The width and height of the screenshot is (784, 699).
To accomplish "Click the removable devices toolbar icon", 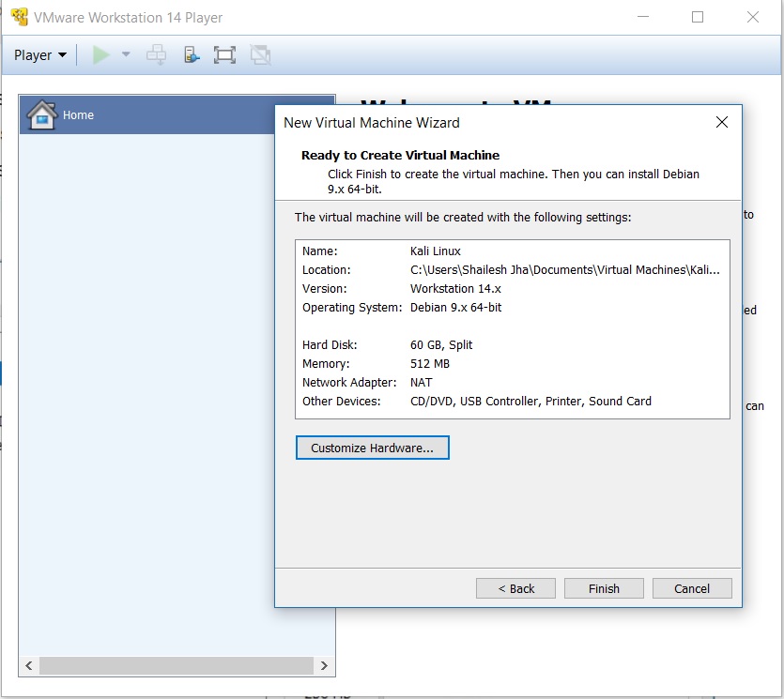I will click(192, 55).
